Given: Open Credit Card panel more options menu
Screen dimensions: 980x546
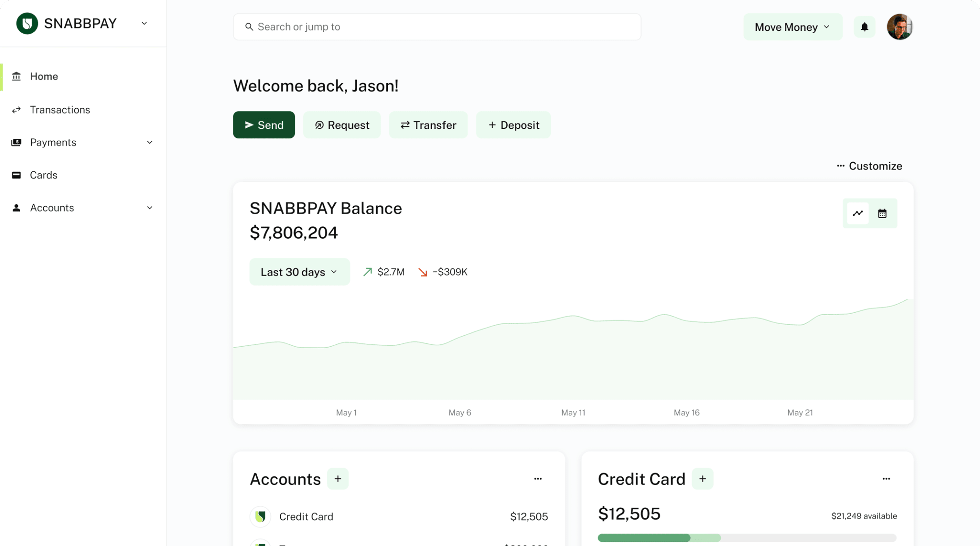Looking at the screenshot, I should [886, 479].
